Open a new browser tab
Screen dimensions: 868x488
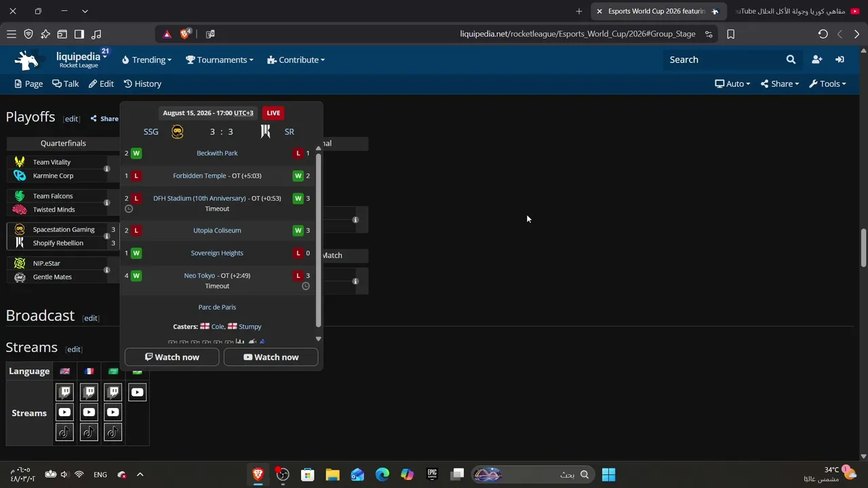[578, 11]
